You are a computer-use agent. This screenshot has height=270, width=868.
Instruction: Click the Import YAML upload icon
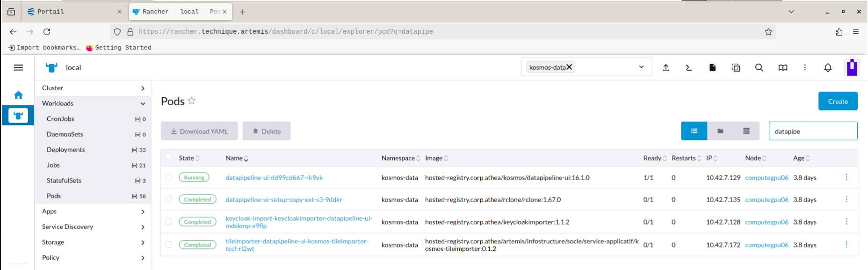click(666, 68)
